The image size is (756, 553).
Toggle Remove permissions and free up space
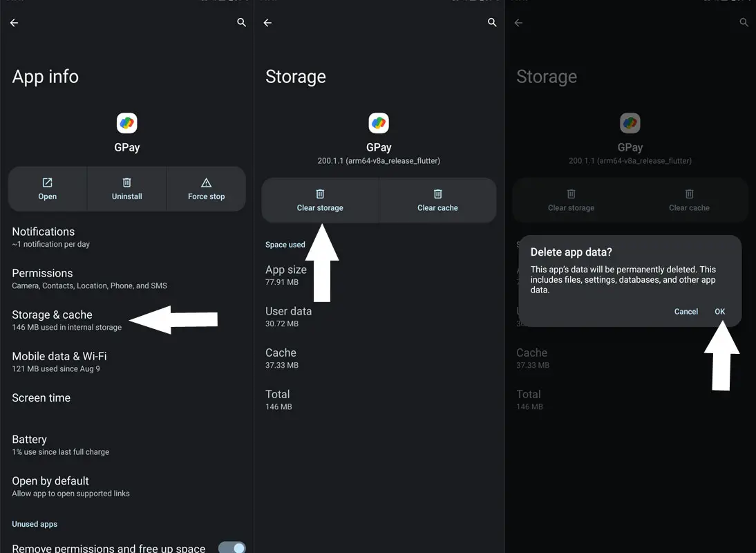(x=232, y=547)
